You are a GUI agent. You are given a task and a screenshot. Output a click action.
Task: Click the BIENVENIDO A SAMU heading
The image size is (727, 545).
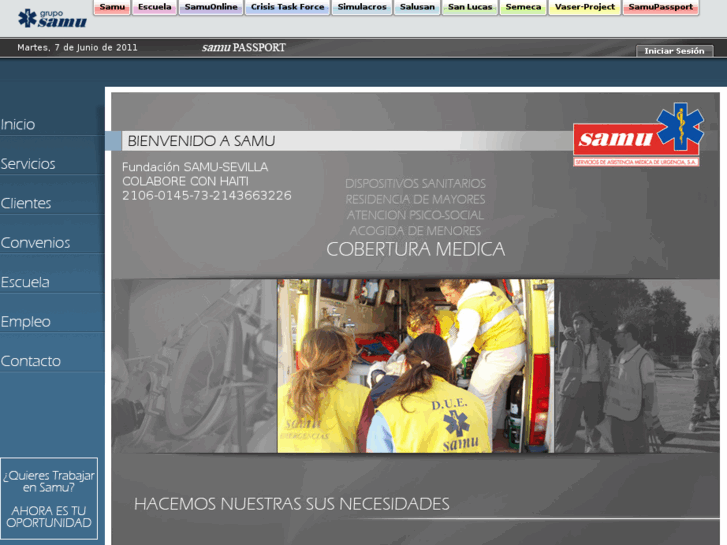coord(201,141)
